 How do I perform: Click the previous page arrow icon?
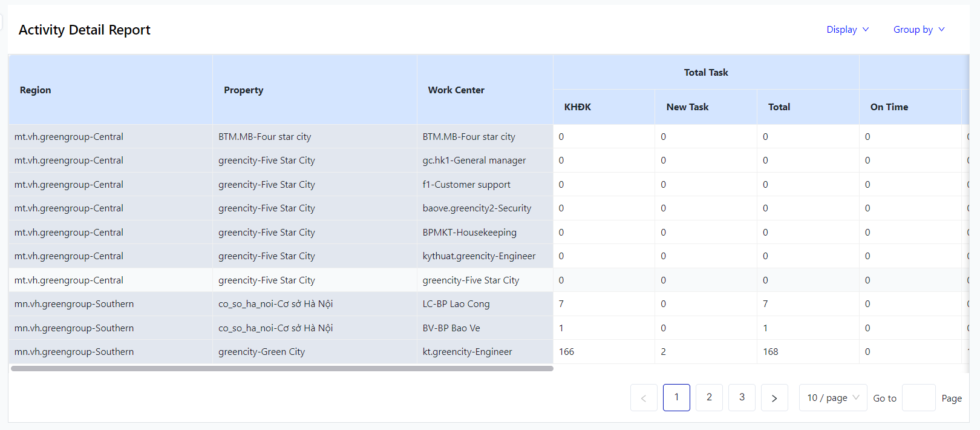click(x=644, y=398)
